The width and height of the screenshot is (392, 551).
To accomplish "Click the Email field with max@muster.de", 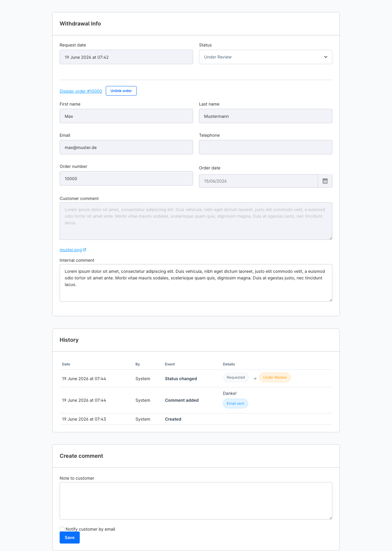I will (126, 147).
